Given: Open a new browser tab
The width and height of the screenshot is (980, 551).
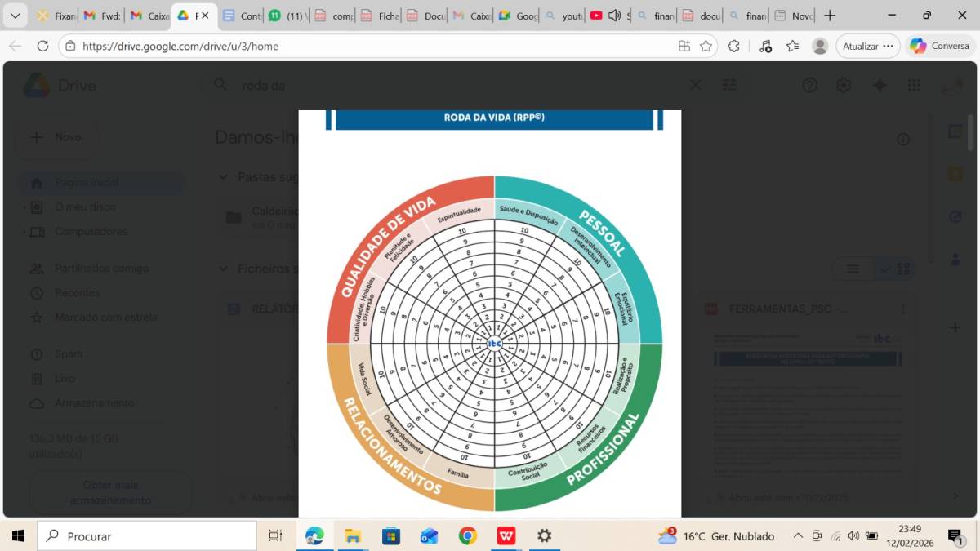Looking at the screenshot, I should pyautogui.click(x=830, y=16).
